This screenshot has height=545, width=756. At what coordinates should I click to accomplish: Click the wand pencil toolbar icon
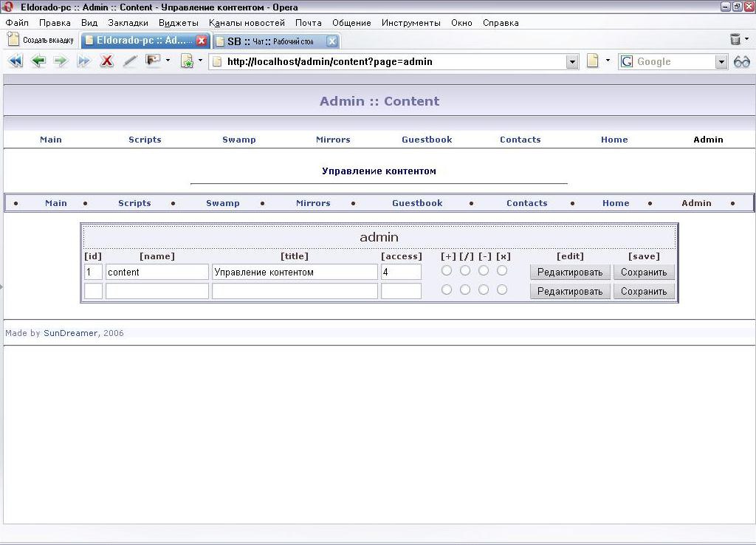pos(130,61)
